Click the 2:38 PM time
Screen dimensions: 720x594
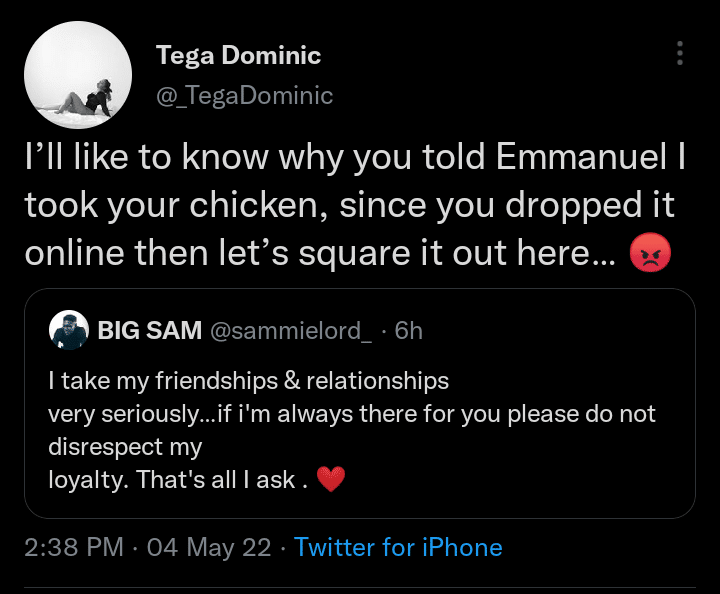pyautogui.click(x=74, y=547)
